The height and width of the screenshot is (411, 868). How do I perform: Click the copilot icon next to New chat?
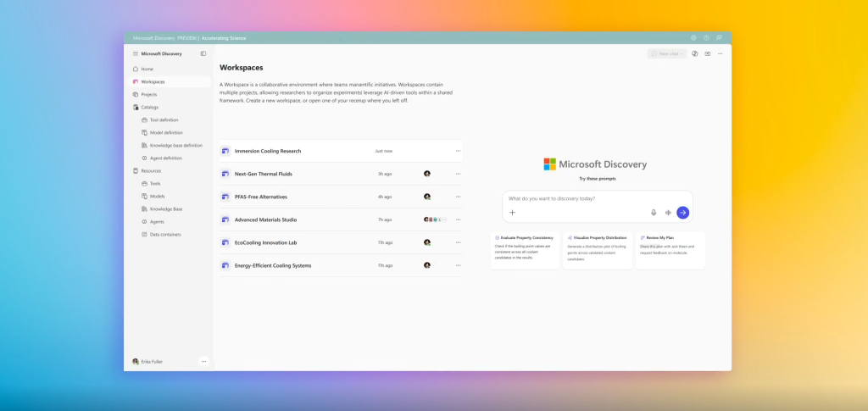click(695, 53)
